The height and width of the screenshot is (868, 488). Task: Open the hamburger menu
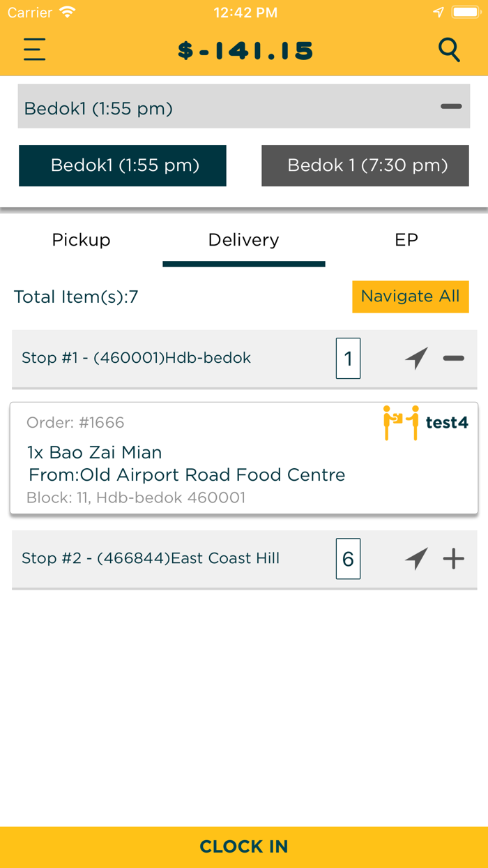34,50
